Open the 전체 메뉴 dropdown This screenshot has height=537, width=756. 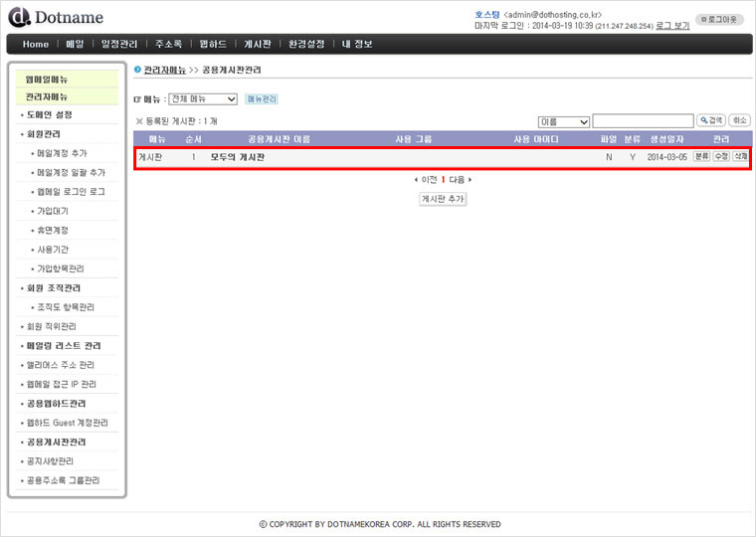click(203, 99)
